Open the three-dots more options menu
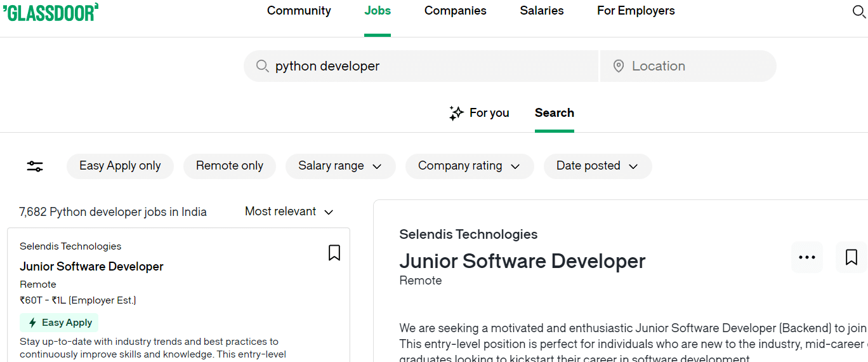Viewport: 868px width, 362px height. [x=806, y=257]
